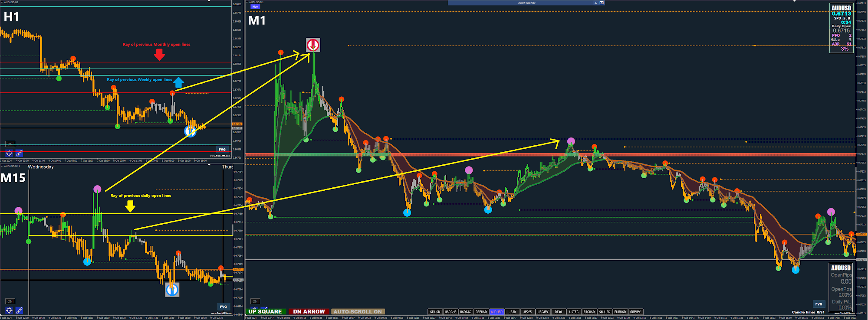The height and width of the screenshot is (320, 868).
Task: Open the AUDUSD,H1 chart title dropdown triangle
Action: tap(2, 2)
